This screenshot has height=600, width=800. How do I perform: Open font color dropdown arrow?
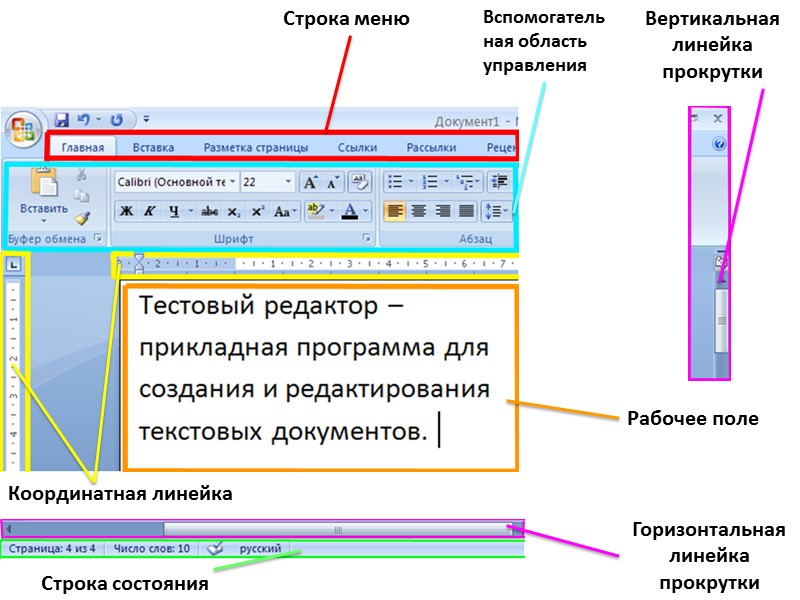click(x=365, y=211)
